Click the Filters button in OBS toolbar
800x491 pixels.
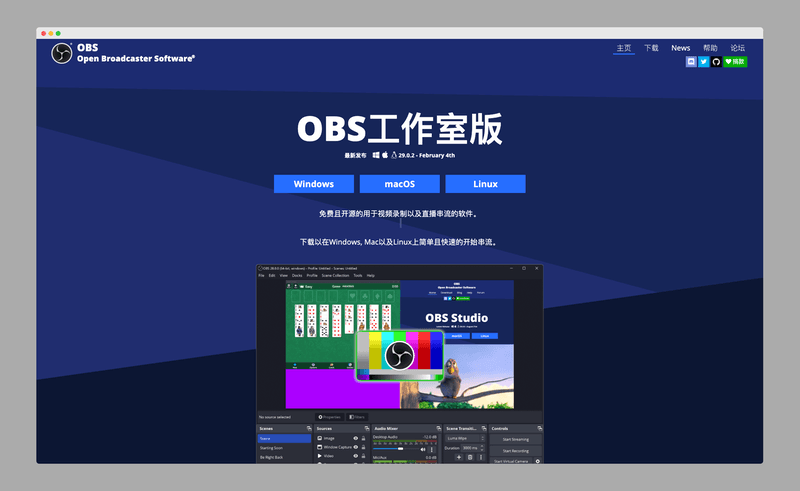[x=357, y=417]
